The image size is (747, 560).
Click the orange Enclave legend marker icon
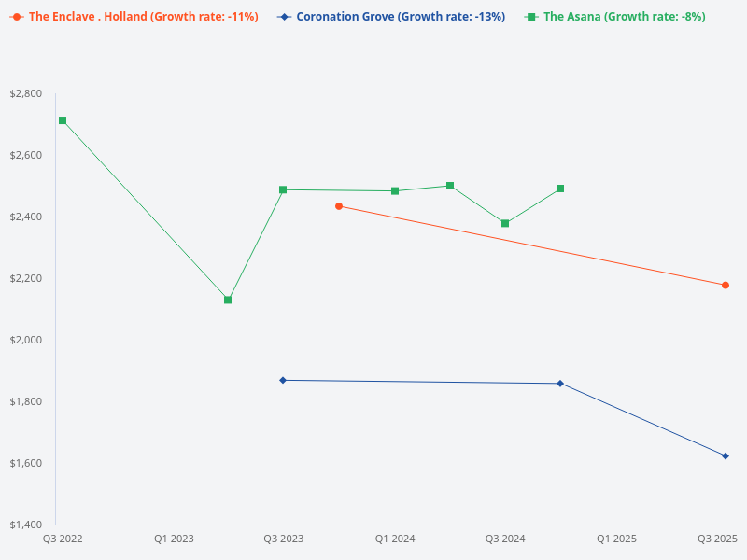[16, 17]
